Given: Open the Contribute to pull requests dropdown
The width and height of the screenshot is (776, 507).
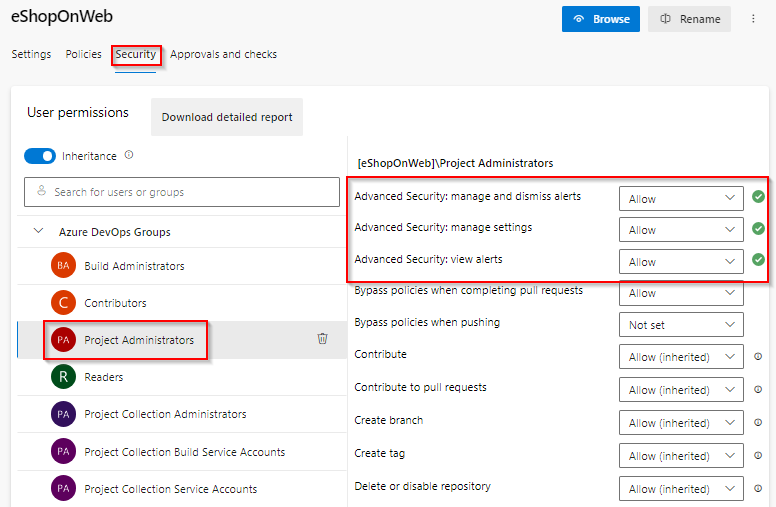Looking at the screenshot, I should click(x=681, y=390).
